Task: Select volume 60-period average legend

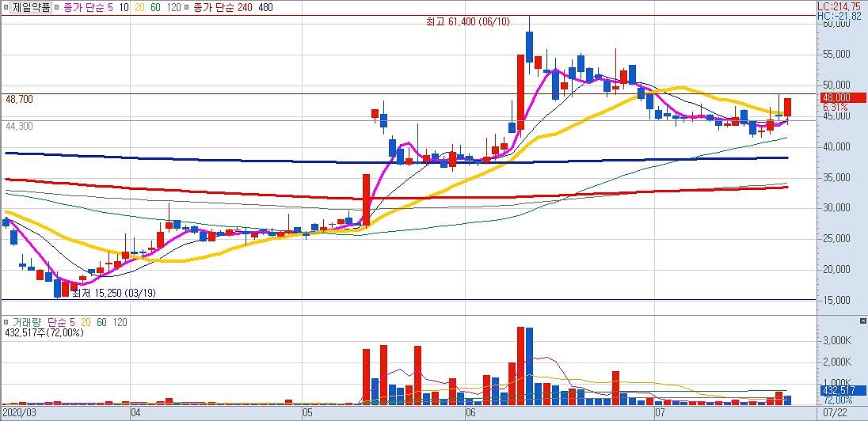Action: click(x=102, y=322)
